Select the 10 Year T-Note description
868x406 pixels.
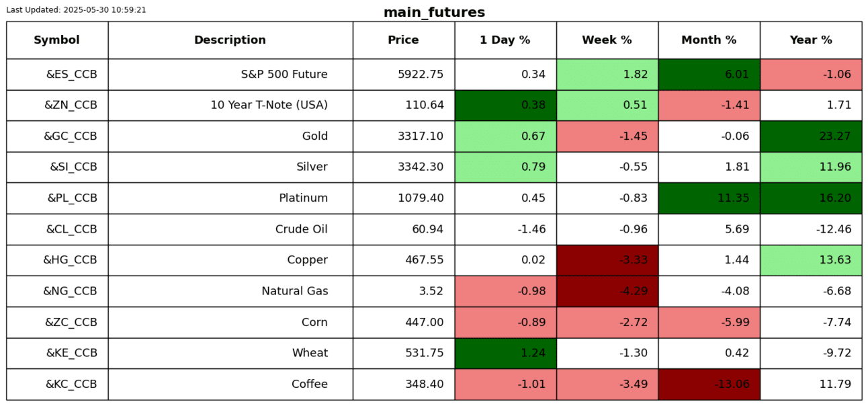[x=269, y=106]
